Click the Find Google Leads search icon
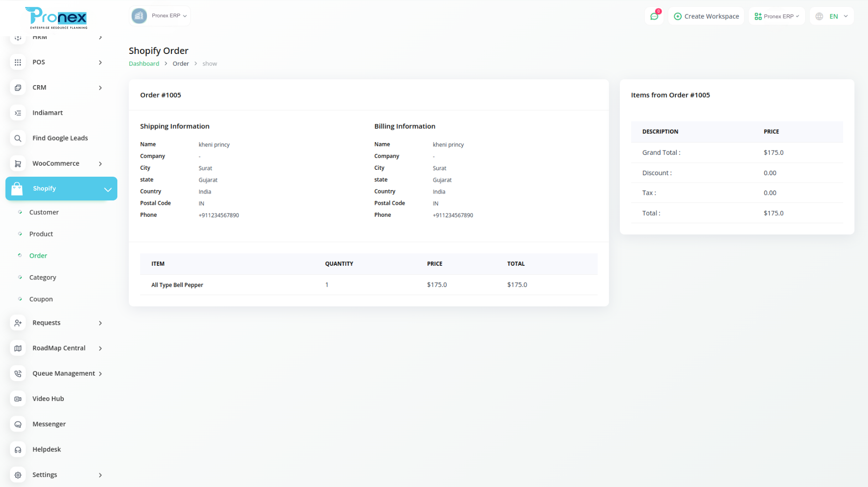Viewport: 868px width, 487px height. click(18, 138)
